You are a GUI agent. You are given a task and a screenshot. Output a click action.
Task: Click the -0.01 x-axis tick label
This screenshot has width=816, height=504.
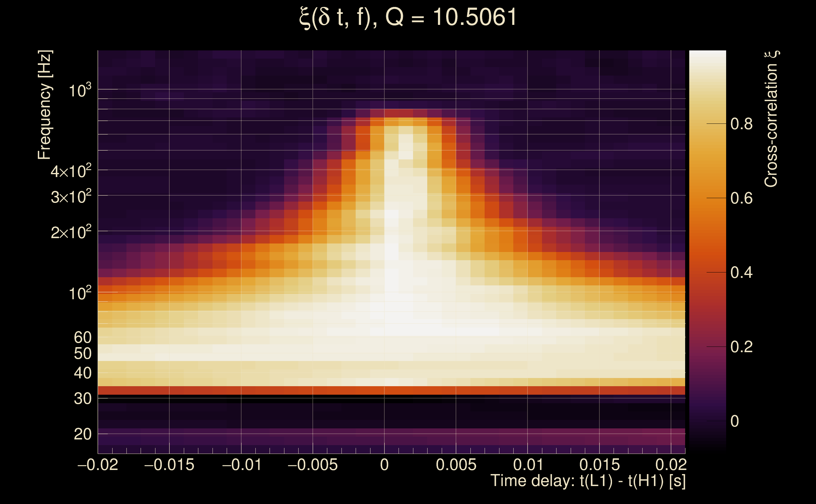point(242,465)
